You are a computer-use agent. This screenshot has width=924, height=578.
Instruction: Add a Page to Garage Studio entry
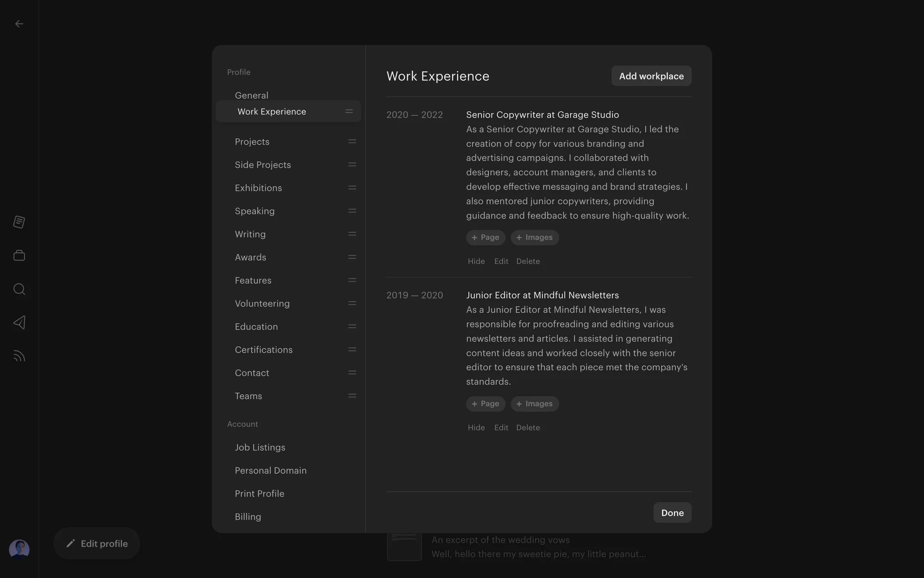pyautogui.click(x=485, y=237)
